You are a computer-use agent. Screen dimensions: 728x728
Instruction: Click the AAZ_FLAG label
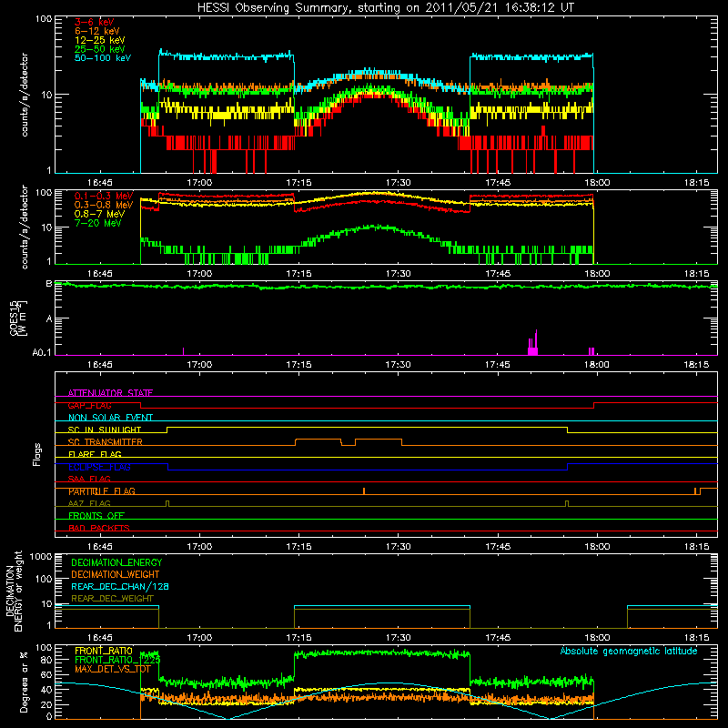tap(89, 503)
